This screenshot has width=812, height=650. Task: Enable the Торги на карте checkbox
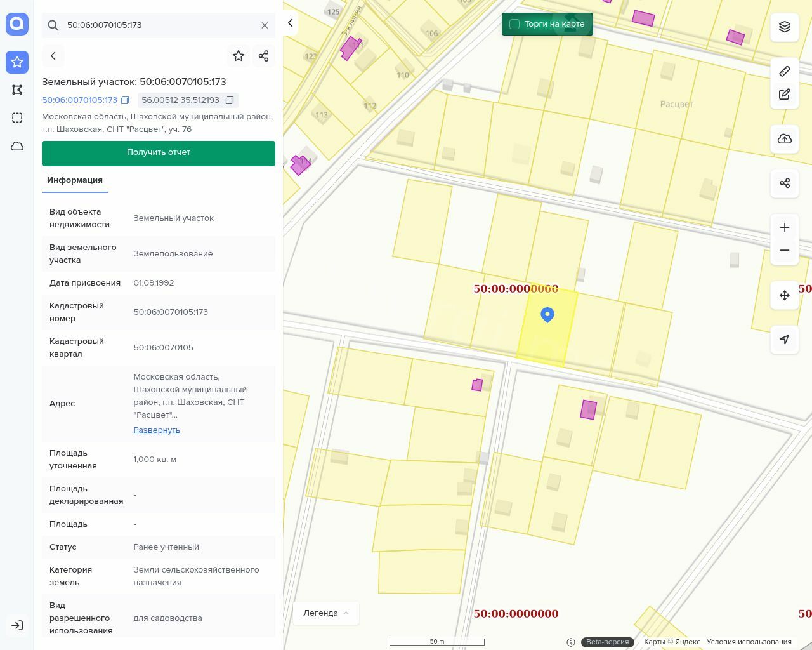tap(514, 24)
